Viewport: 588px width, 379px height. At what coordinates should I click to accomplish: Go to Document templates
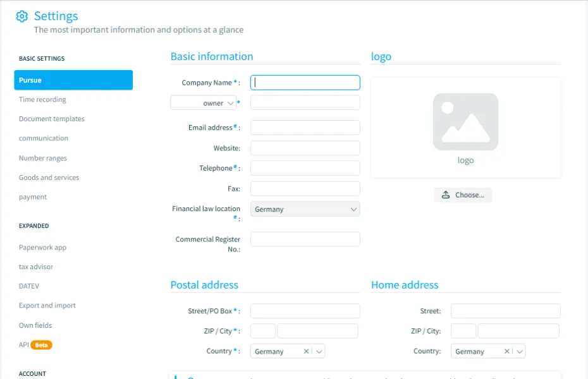[x=52, y=119]
